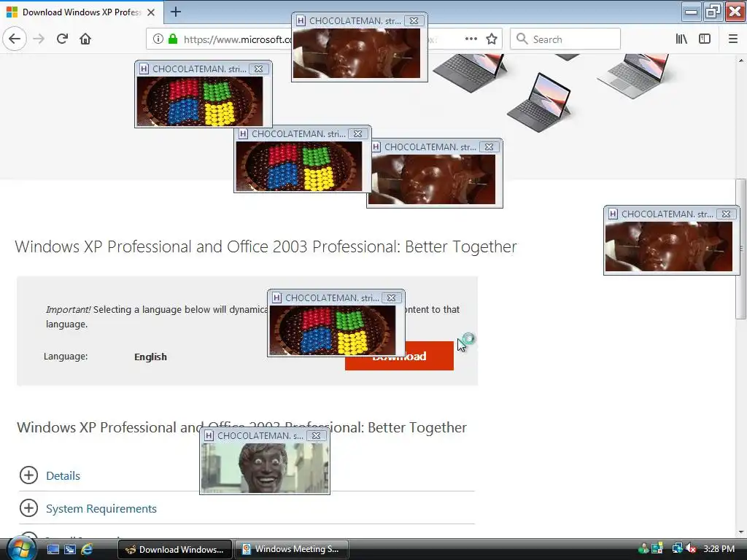Focus the Search box in the toolbar
This screenshot has height=560, width=747.
565,39
